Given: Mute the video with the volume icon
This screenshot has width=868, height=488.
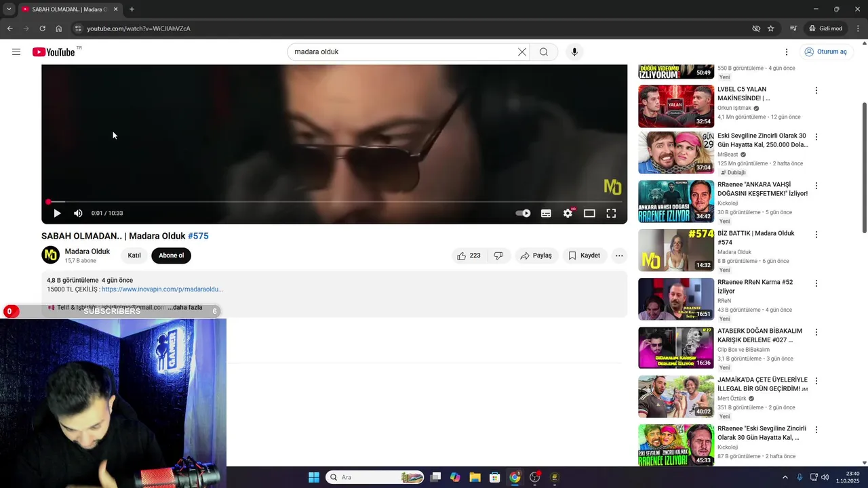Looking at the screenshot, I should [78, 213].
